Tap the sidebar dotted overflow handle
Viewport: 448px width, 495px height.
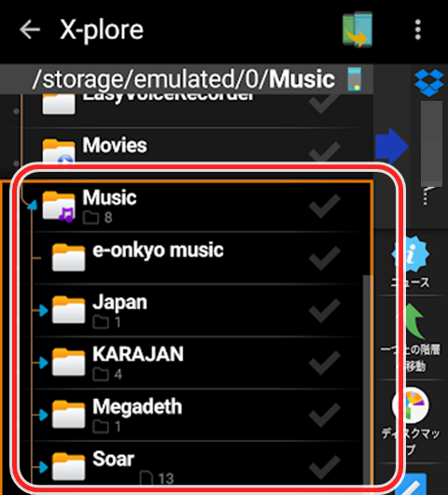[426, 197]
